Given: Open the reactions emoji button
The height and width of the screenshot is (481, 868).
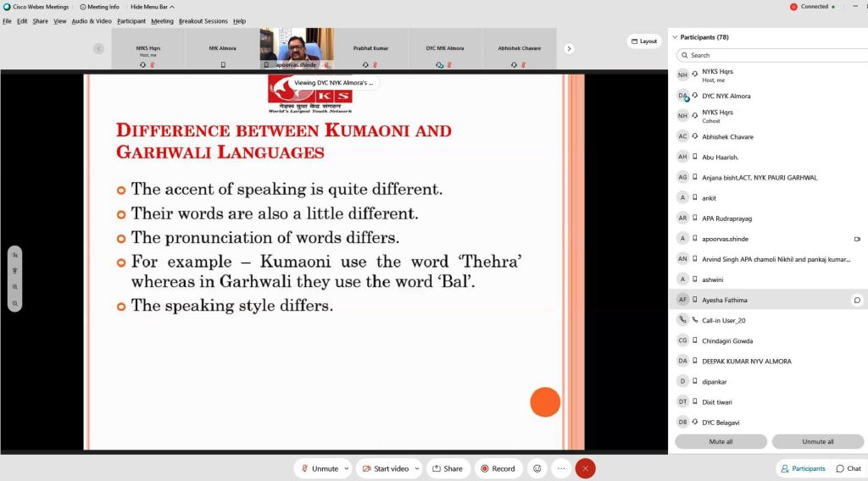Looking at the screenshot, I should tap(537, 468).
